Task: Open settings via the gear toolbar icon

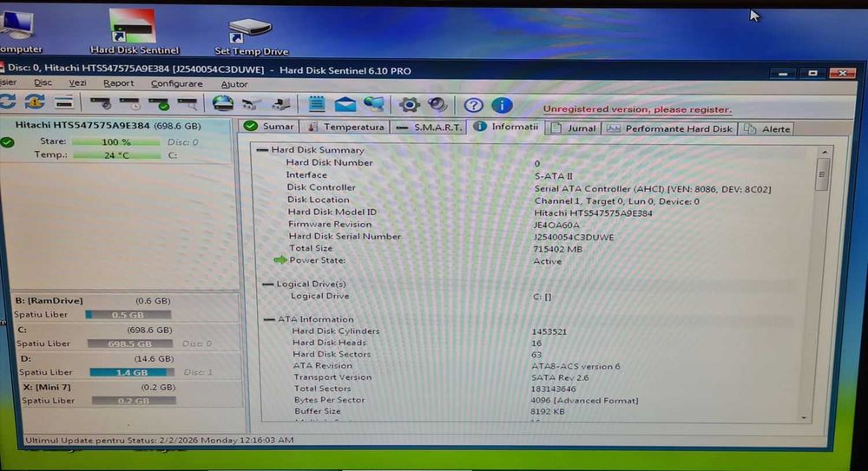Action: [x=409, y=105]
